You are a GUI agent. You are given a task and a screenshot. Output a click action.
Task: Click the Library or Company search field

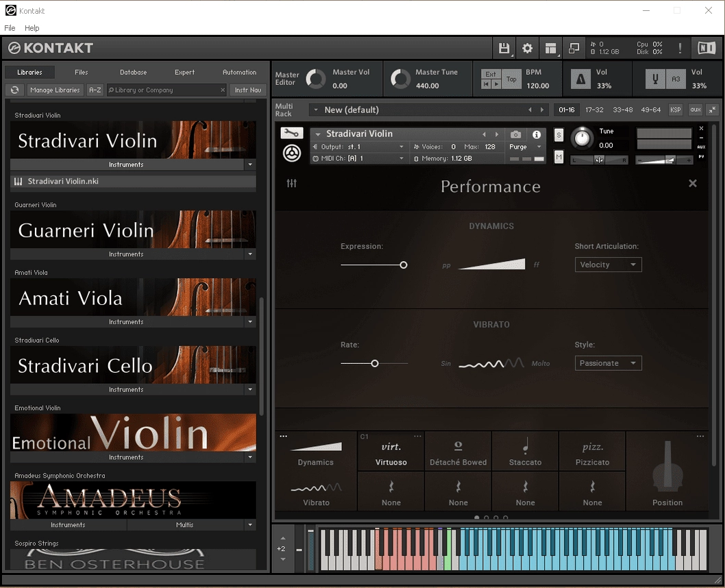(x=167, y=90)
